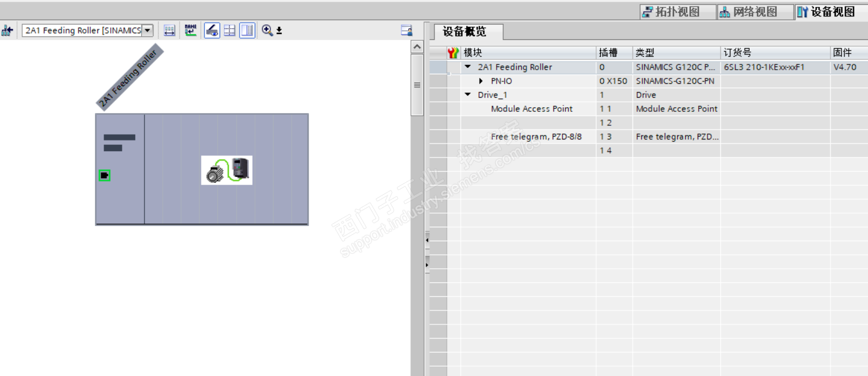Image resolution: width=868 pixels, height=376 pixels.
Task: Toggle the remember layout split-pane icon
Action: [x=247, y=30]
